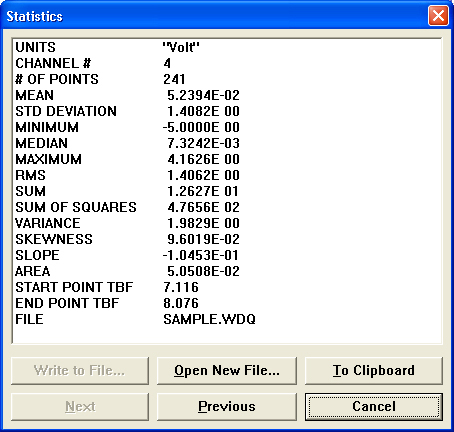Click the START POINT TBF value 7.116
Viewport: 454px width, 432px height.
181,287
